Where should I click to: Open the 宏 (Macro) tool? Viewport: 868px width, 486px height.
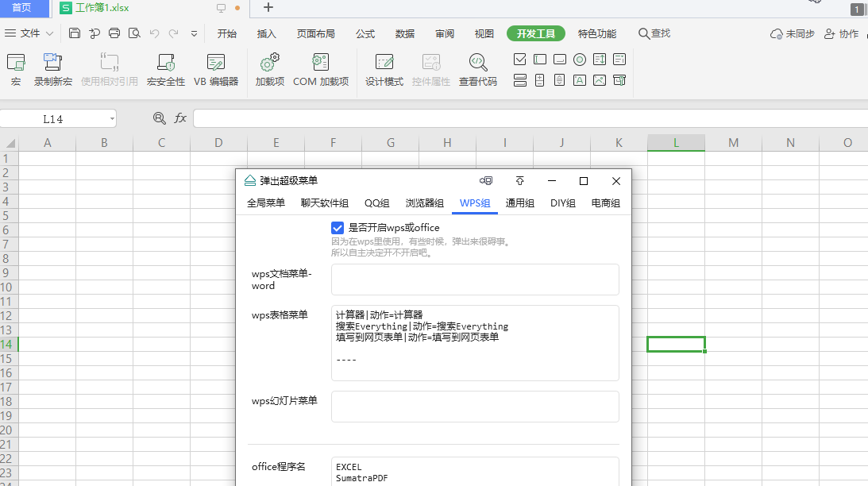pyautogui.click(x=16, y=70)
